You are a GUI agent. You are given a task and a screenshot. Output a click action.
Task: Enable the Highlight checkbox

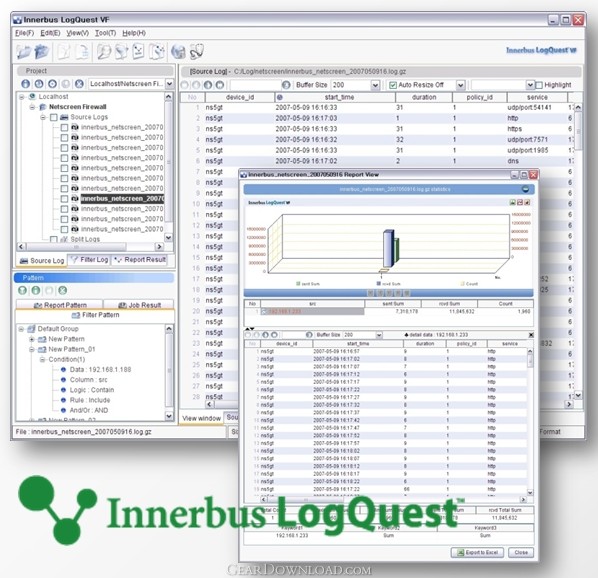[539, 85]
